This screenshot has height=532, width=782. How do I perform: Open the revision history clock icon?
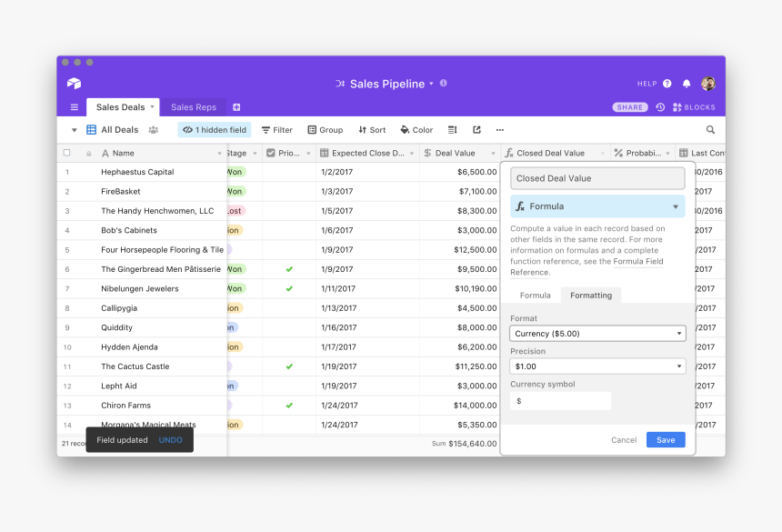coord(660,107)
